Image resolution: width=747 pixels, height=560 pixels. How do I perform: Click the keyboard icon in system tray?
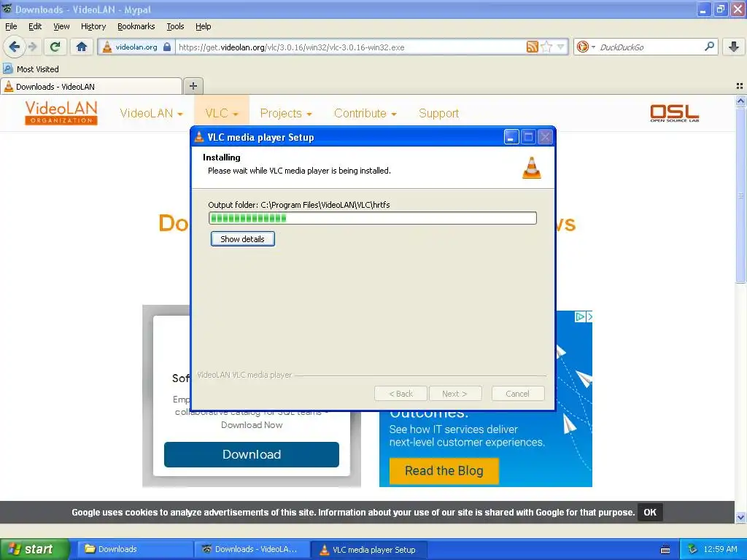pyautogui.click(x=665, y=550)
